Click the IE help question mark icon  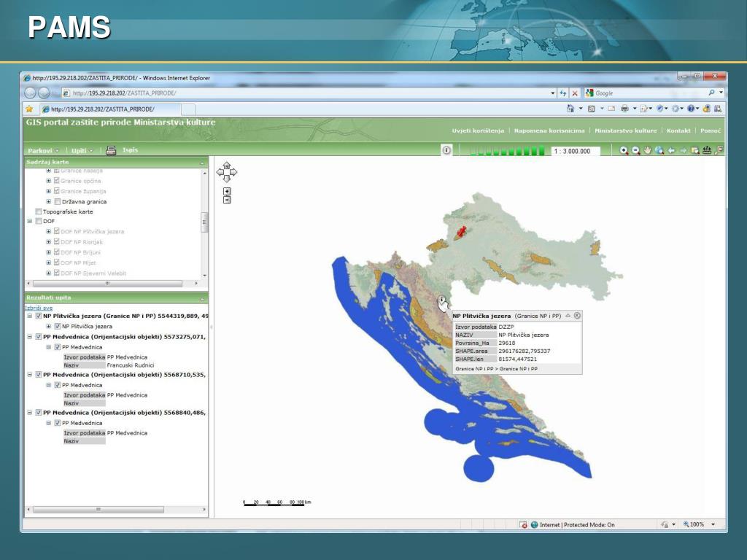coord(691,109)
